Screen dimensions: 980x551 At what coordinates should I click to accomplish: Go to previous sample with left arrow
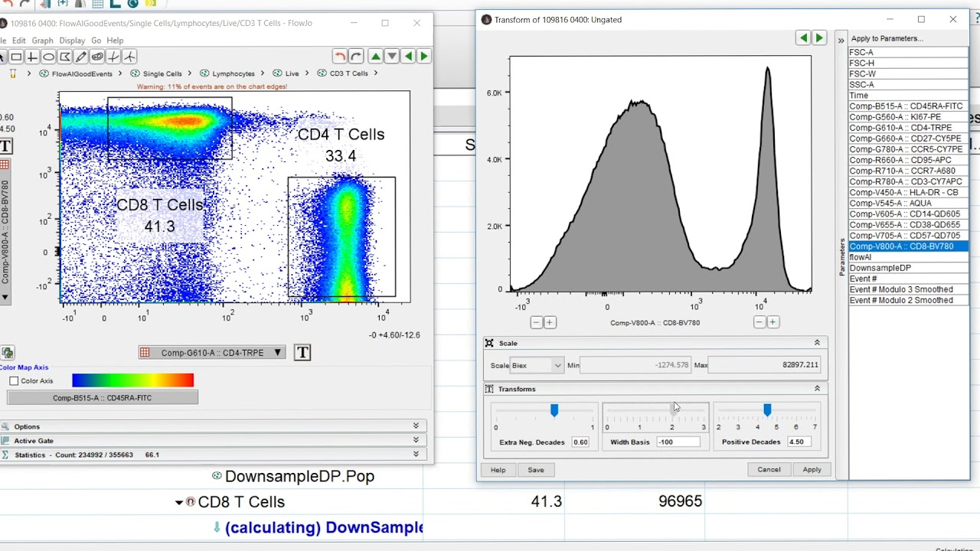click(408, 57)
